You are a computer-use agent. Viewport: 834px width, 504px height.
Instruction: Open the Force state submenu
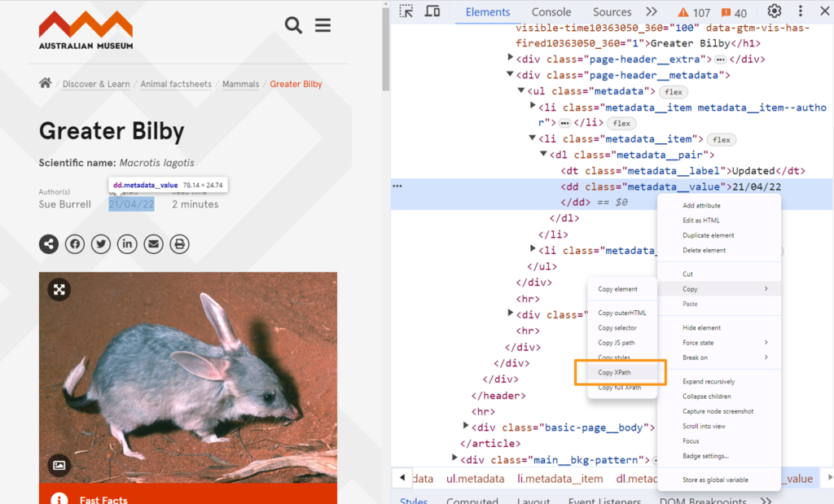(719, 343)
